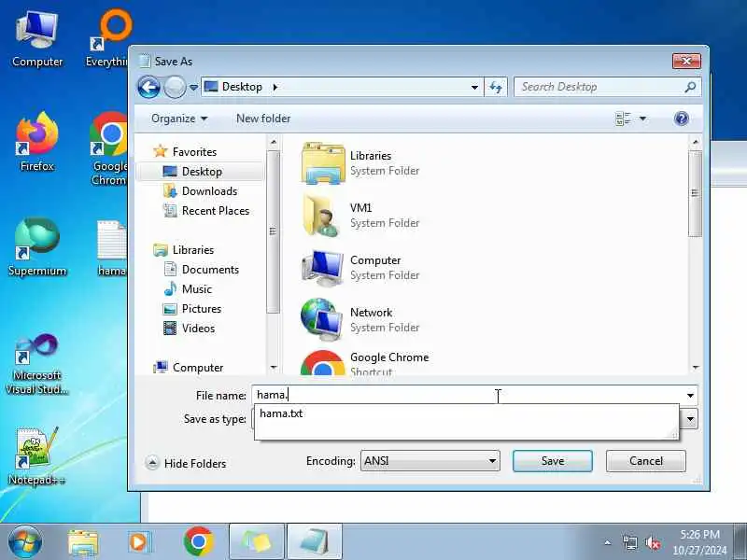
Task: Open Windows Media Player from taskbar
Action: click(139, 542)
